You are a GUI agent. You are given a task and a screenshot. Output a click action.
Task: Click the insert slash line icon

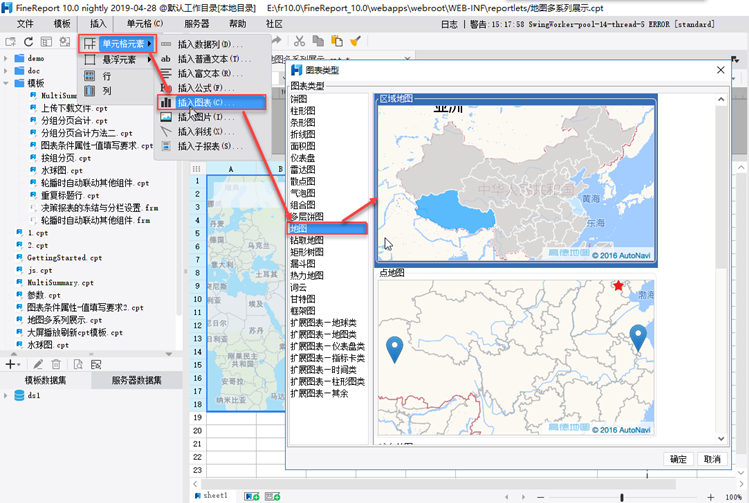tap(166, 131)
